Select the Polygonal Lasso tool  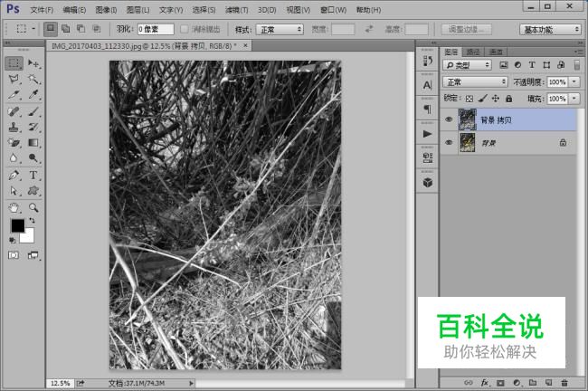coord(14,79)
